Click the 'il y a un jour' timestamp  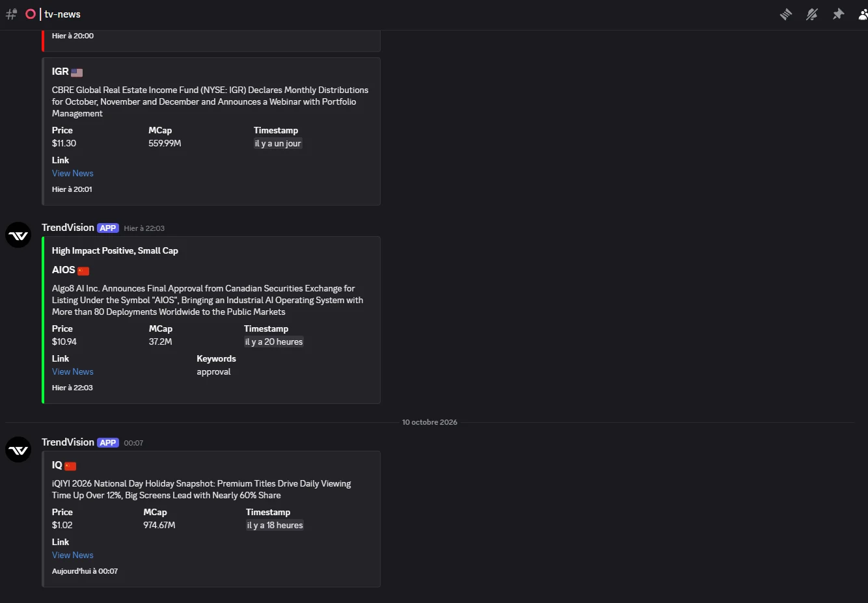(278, 144)
